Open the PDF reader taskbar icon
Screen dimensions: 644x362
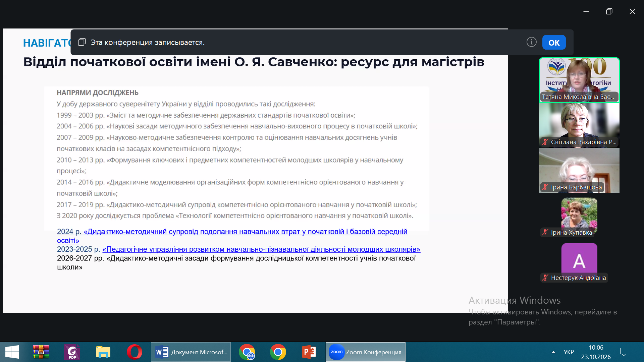point(72,352)
